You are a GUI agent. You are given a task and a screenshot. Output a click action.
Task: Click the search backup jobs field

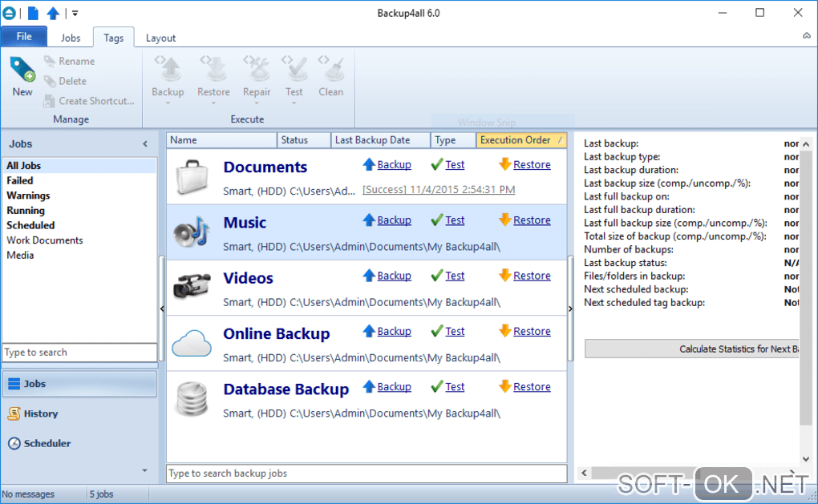tap(366, 474)
